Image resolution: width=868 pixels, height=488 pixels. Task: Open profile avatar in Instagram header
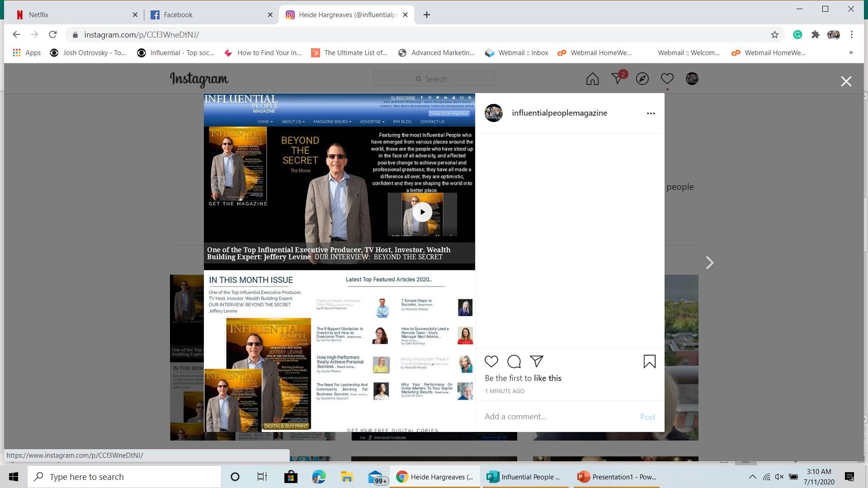coord(692,79)
